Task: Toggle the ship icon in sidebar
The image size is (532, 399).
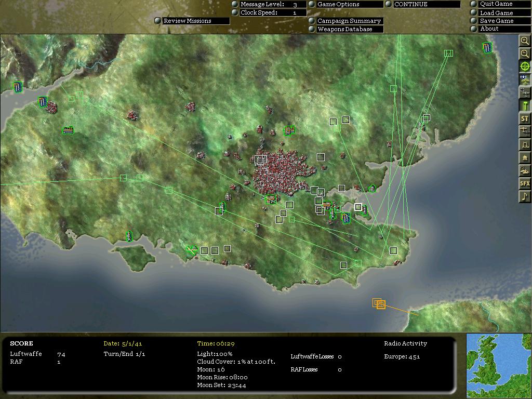Action: coord(525,170)
